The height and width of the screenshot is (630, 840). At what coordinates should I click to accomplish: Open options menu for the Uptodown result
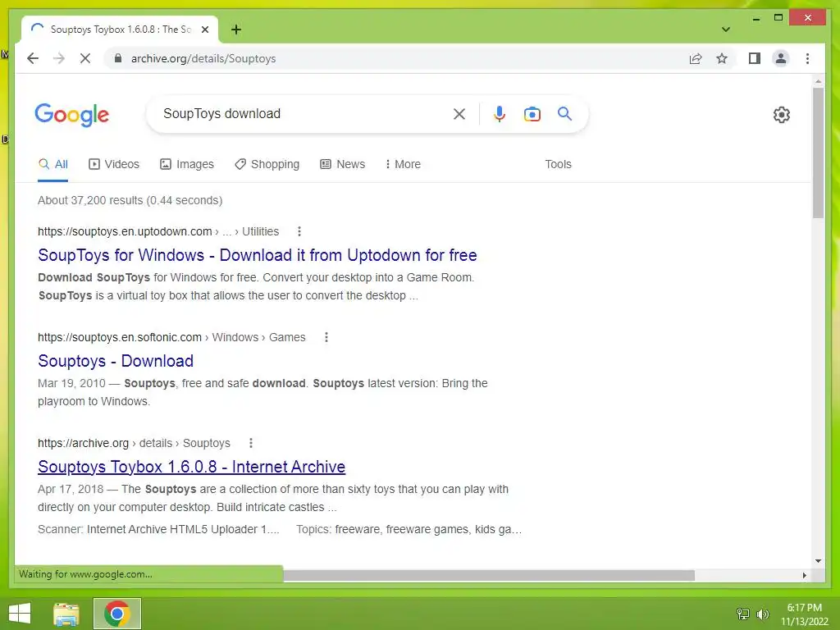(x=299, y=231)
